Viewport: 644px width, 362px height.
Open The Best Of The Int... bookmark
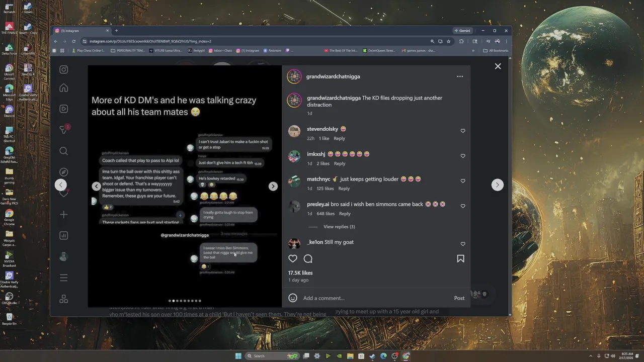pyautogui.click(x=341, y=50)
